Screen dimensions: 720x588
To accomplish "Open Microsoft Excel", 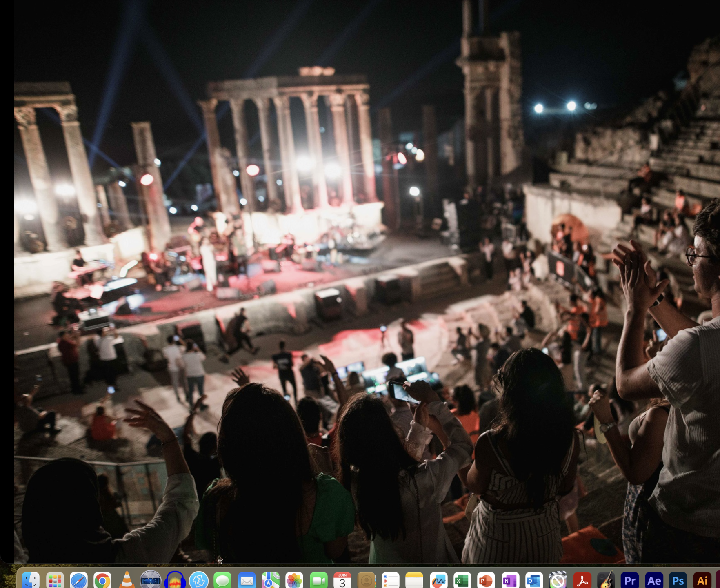I will pyautogui.click(x=462, y=580).
